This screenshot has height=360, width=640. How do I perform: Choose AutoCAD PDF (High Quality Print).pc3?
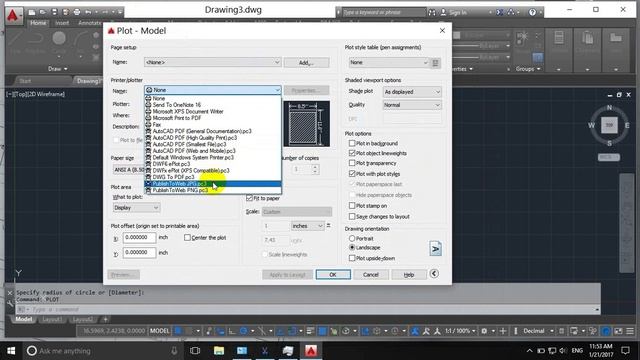pyautogui.click(x=213, y=138)
